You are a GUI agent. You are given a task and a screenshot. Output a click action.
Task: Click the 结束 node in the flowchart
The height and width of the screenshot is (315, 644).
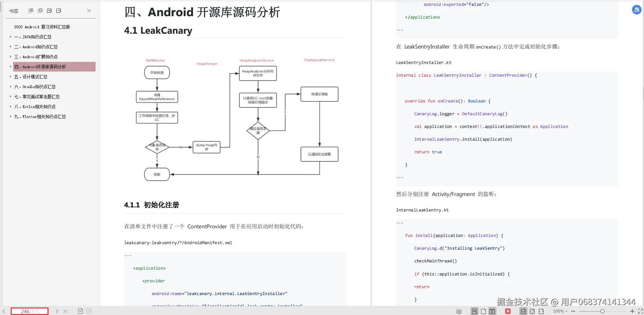157,174
